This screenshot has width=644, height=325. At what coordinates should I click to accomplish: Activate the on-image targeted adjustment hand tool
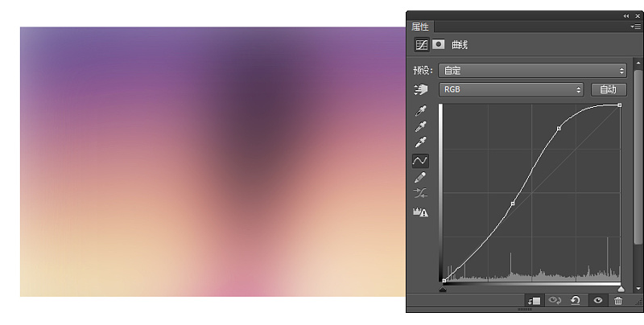(420, 89)
